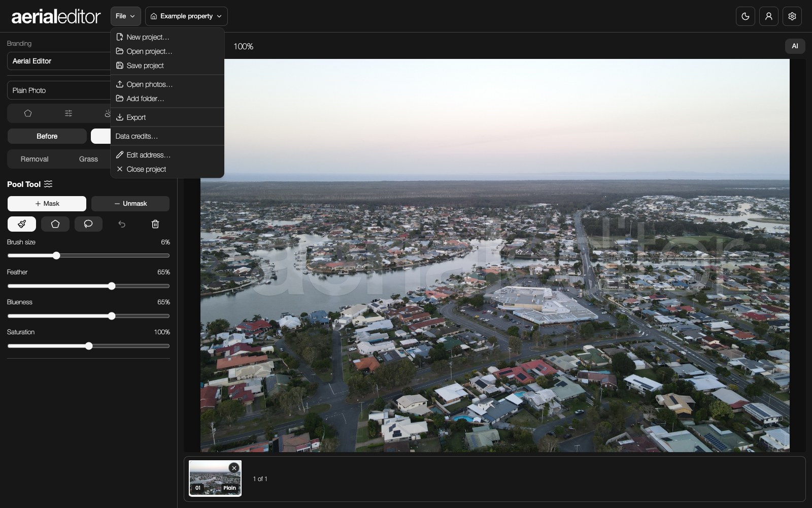812x508 pixels.
Task: Undo last mask stroke
Action: tap(122, 224)
